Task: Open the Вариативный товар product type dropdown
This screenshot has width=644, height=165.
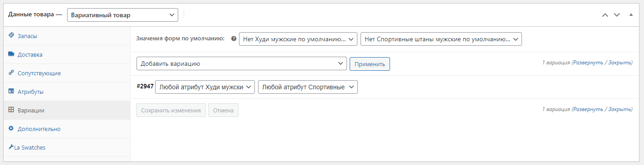Action: click(x=122, y=15)
